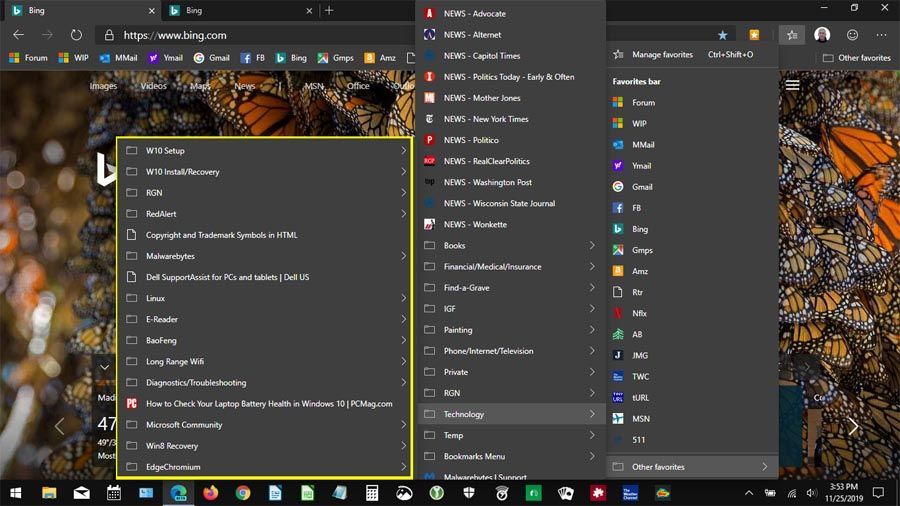
Task: Expand the Malwarebytes folder
Action: [x=265, y=256]
